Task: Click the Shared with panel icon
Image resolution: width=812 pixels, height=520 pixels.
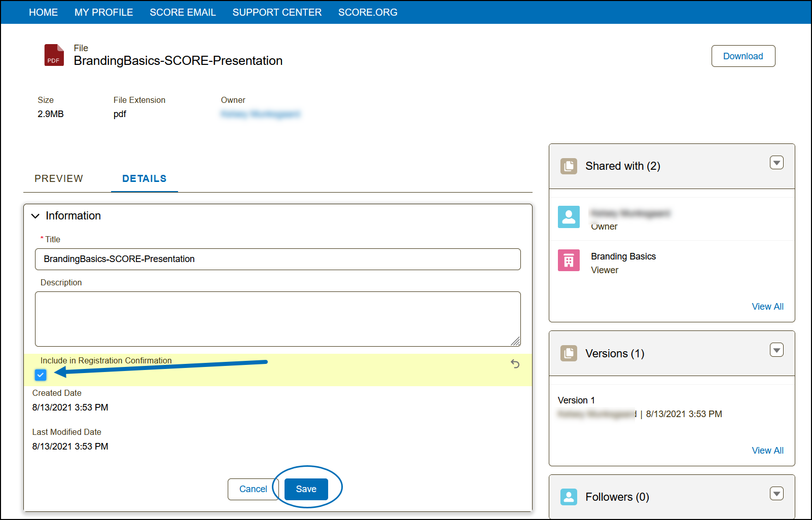Action: [x=569, y=166]
